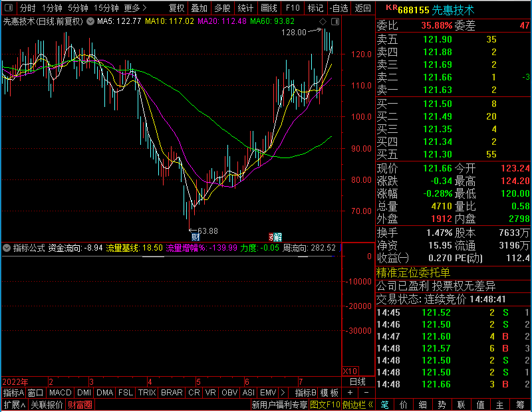Click the 新用户福利专享 promo link
This screenshot has width=532, height=412.
pyautogui.click(x=279, y=405)
